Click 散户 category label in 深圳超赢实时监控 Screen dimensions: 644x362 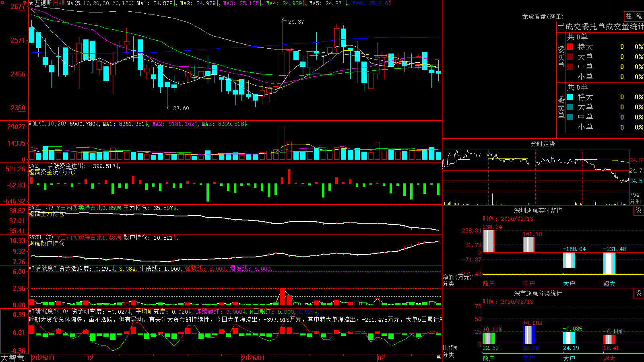(x=489, y=284)
